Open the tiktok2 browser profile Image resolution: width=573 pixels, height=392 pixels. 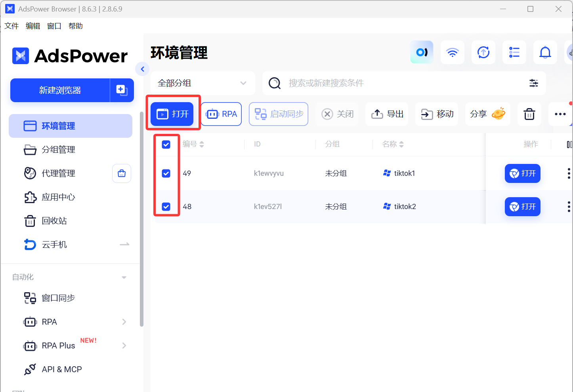[x=523, y=207]
